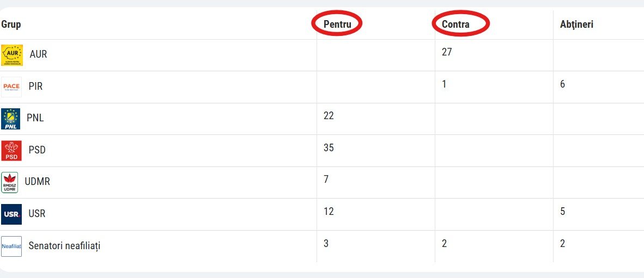Select the Neafiliat group icon

point(11,246)
